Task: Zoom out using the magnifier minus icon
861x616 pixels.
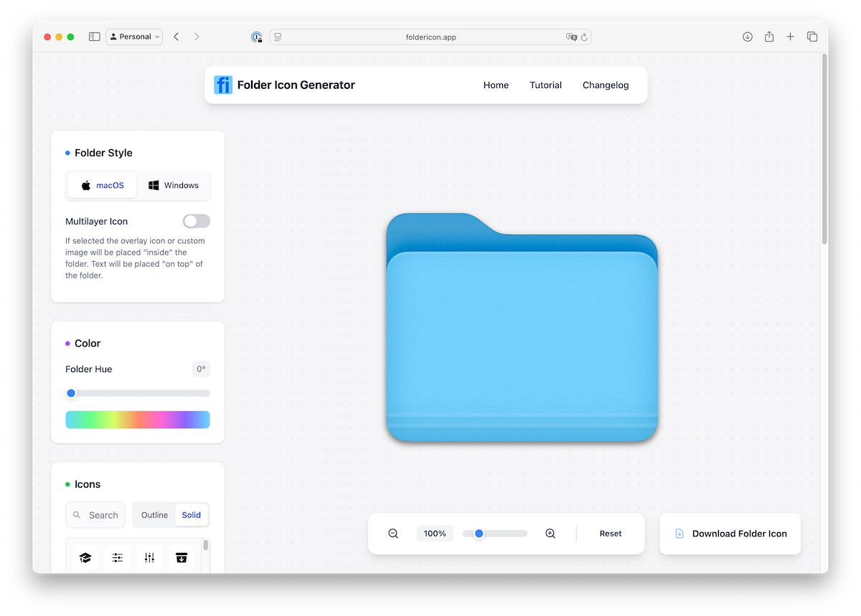Action: click(x=392, y=533)
